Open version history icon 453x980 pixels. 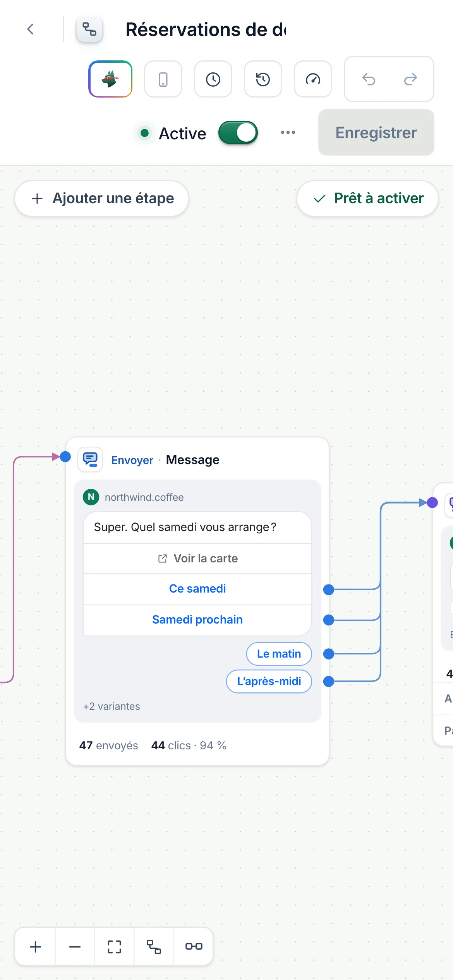263,79
